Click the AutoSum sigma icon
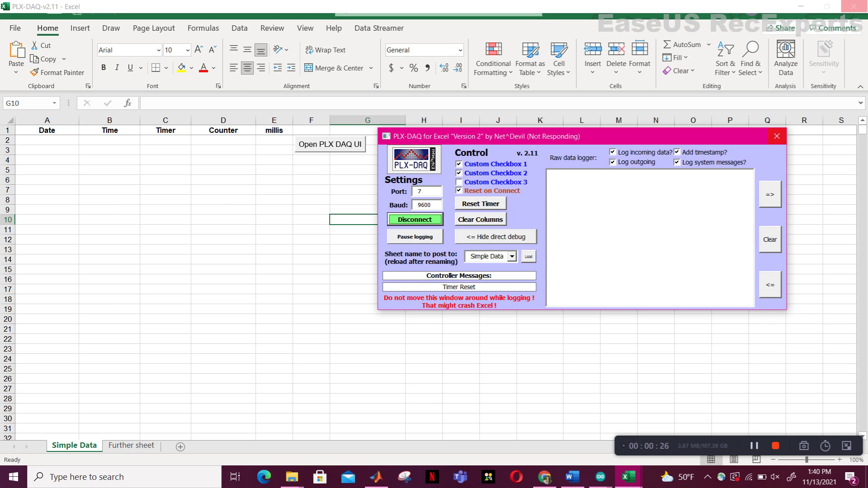 [667, 44]
